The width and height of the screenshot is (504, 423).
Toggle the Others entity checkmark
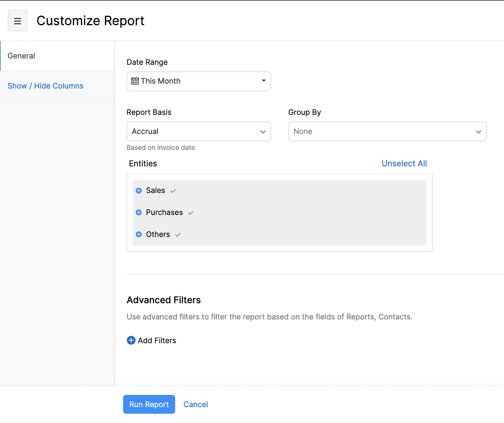(178, 235)
